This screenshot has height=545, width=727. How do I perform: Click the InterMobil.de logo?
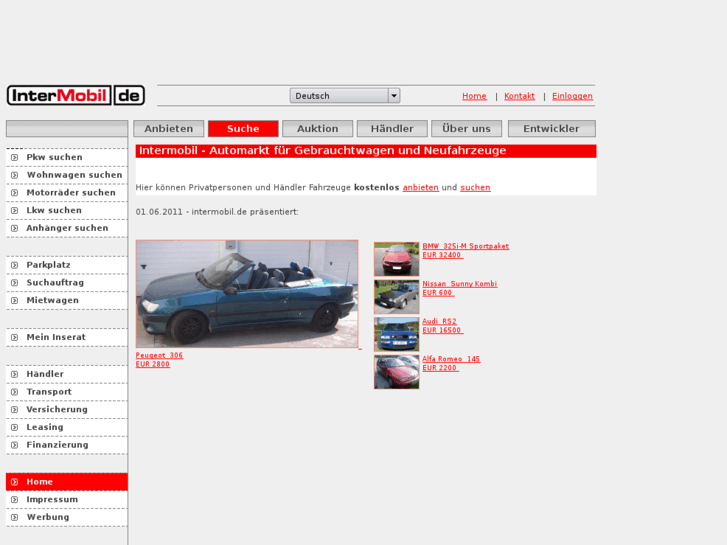tap(76, 96)
